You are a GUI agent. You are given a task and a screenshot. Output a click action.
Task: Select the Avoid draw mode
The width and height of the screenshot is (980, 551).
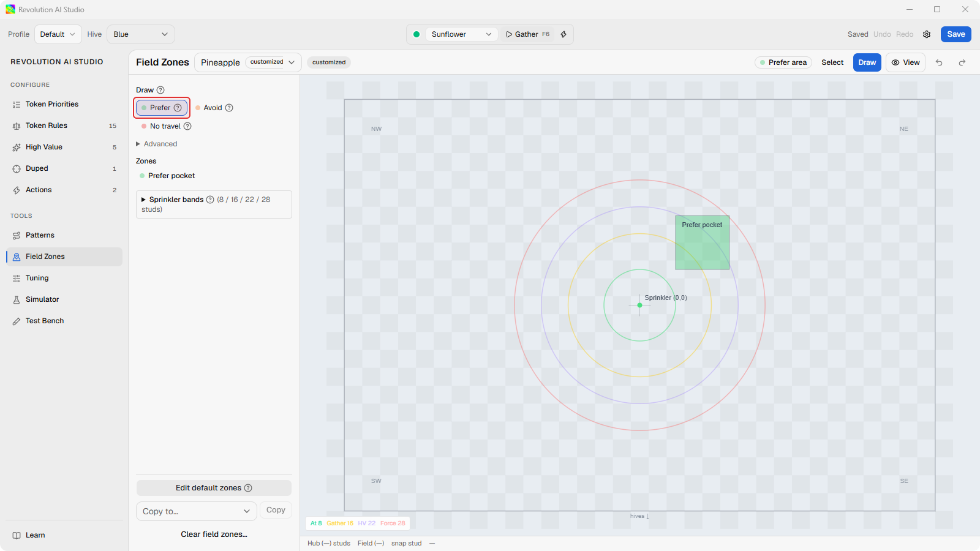(214, 108)
